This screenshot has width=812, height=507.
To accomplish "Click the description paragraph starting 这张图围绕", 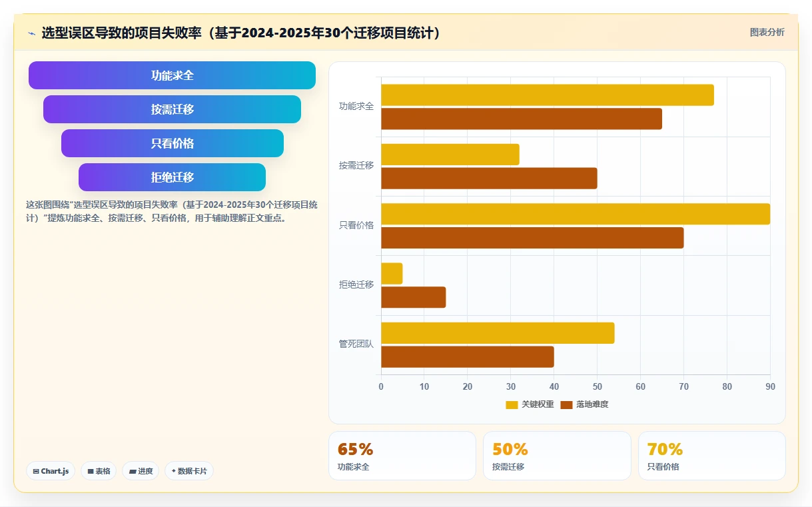I will click(x=171, y=211).
